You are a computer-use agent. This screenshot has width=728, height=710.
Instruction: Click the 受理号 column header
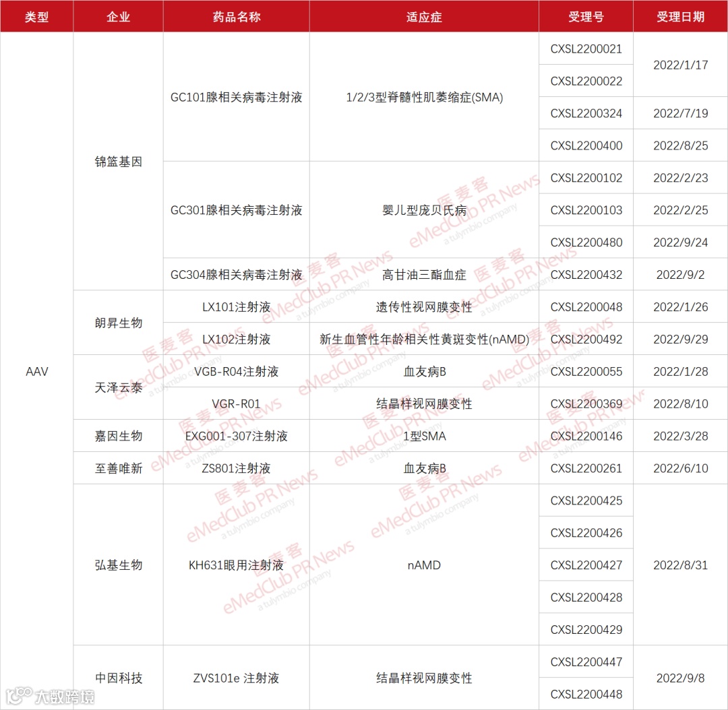point(586,16)
